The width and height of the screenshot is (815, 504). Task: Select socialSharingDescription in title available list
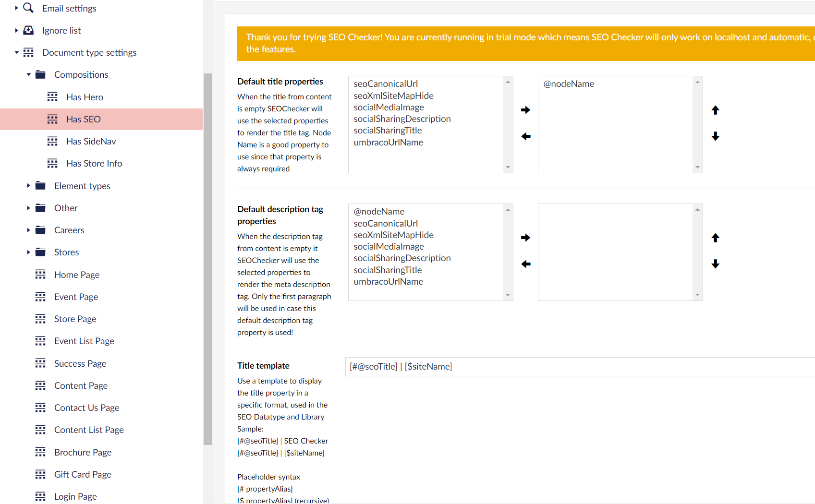pos(402,119)
